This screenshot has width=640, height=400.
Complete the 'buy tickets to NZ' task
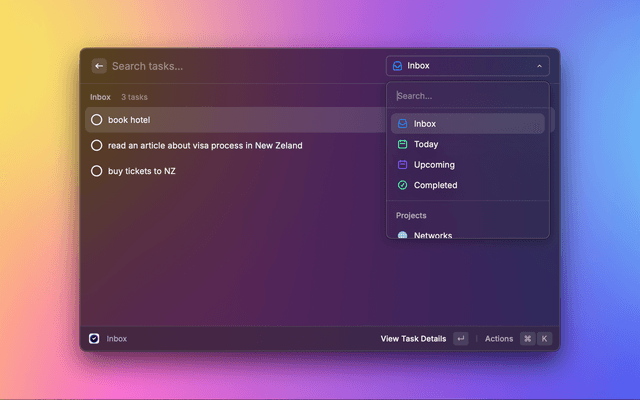[x=97, y=171]
